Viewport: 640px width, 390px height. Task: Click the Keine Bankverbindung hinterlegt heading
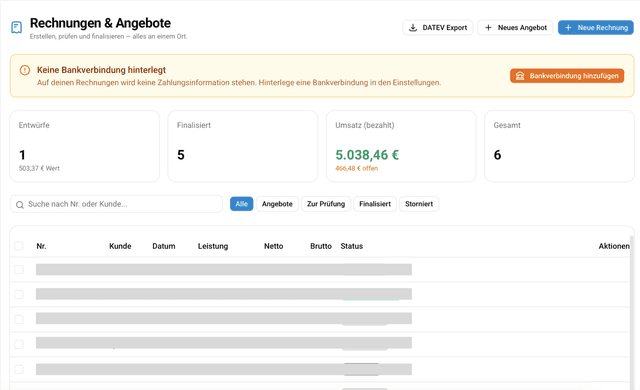(x=101, y=70)
